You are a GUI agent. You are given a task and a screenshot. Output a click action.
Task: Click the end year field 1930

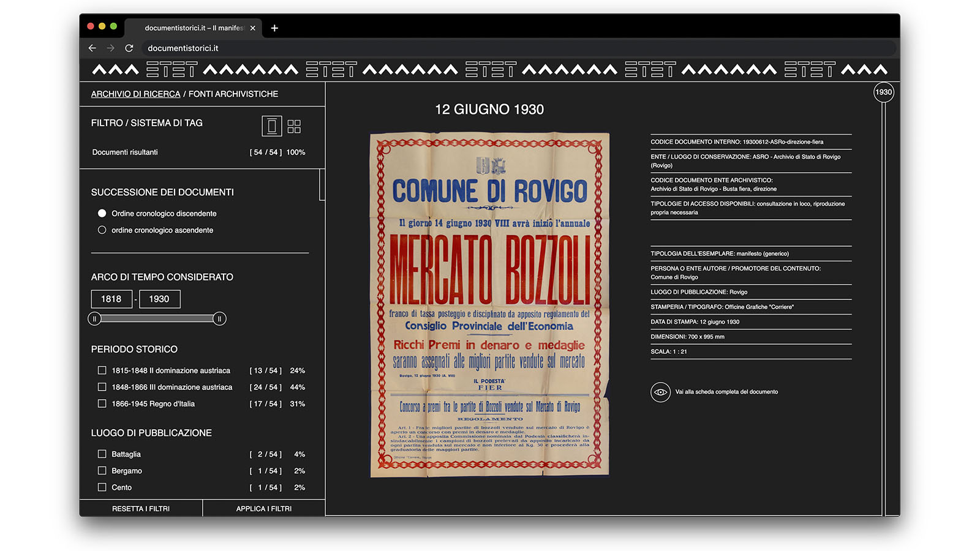click(159, 299)
